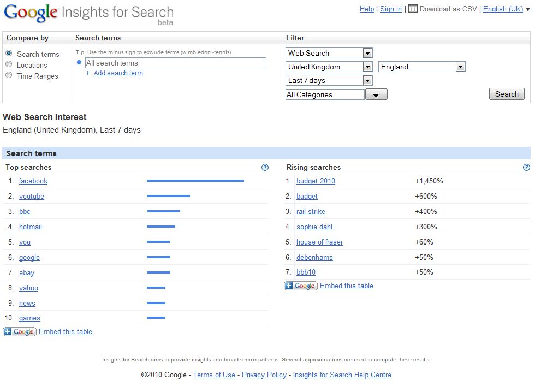
Task: Open budget 2010 rising search link
Action: pyautogui.click(x=316, y=181)
